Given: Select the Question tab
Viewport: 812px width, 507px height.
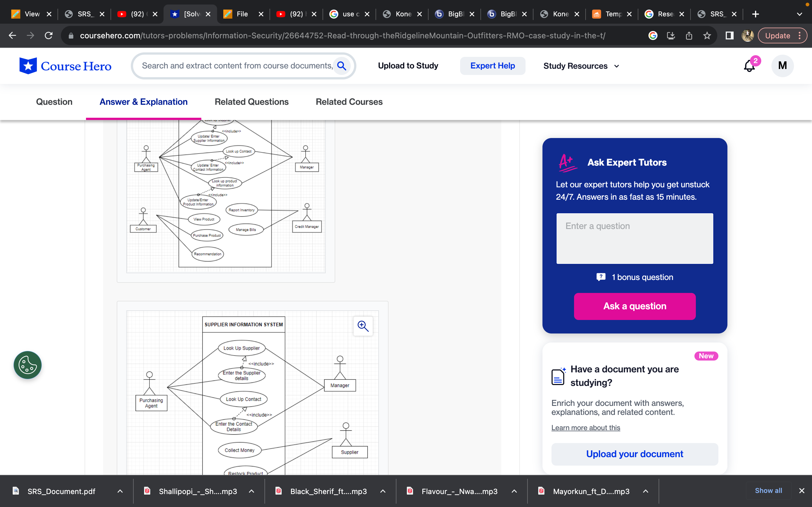Looking at the screenshot, I should tap(54, 102).
